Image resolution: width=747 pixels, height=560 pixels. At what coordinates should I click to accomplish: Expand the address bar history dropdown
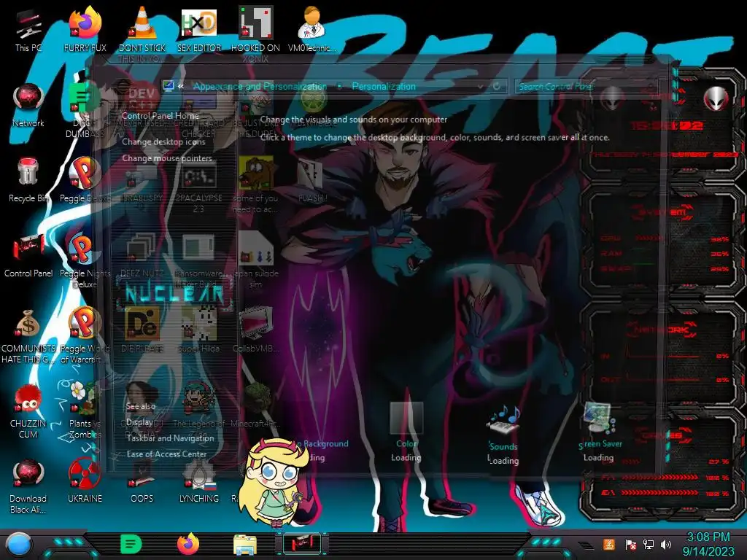(481, 86)
